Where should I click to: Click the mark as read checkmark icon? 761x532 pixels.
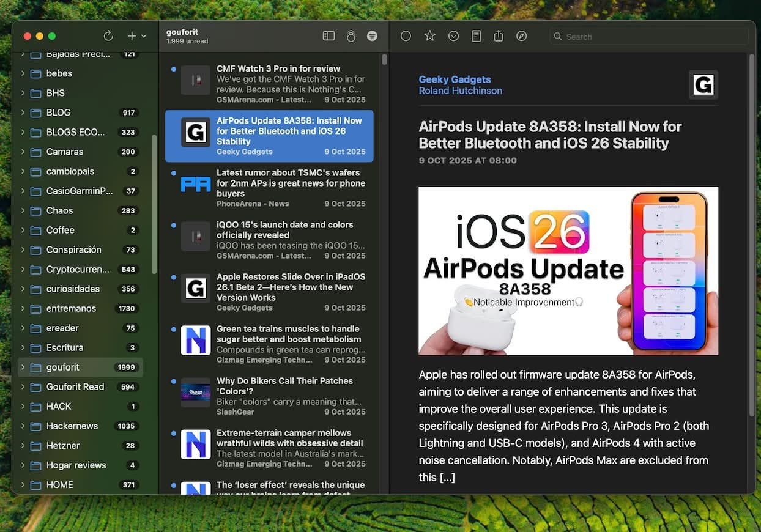453,36
